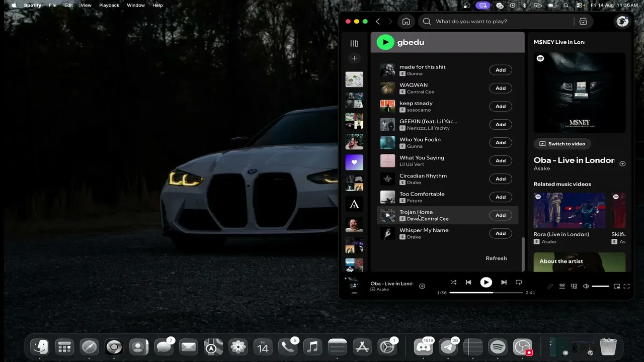Open the user profile avatar menu
644x362 pixels.
[x=622, y=22]
